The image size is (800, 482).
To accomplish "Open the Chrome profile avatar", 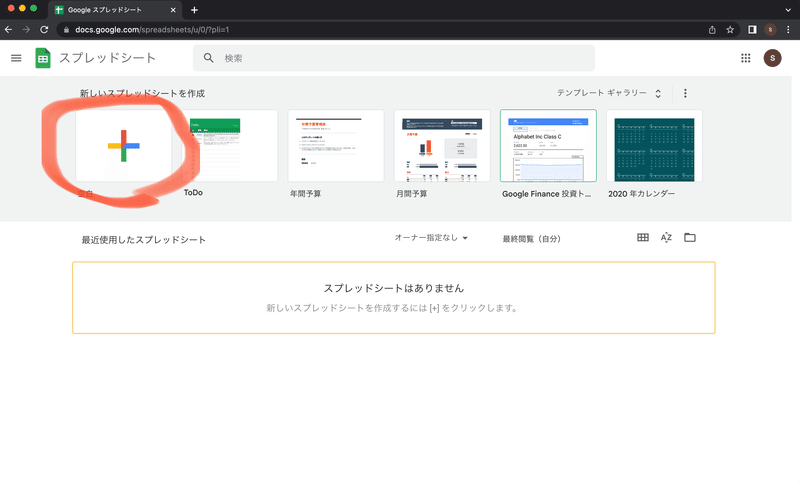I will point(770,30).
